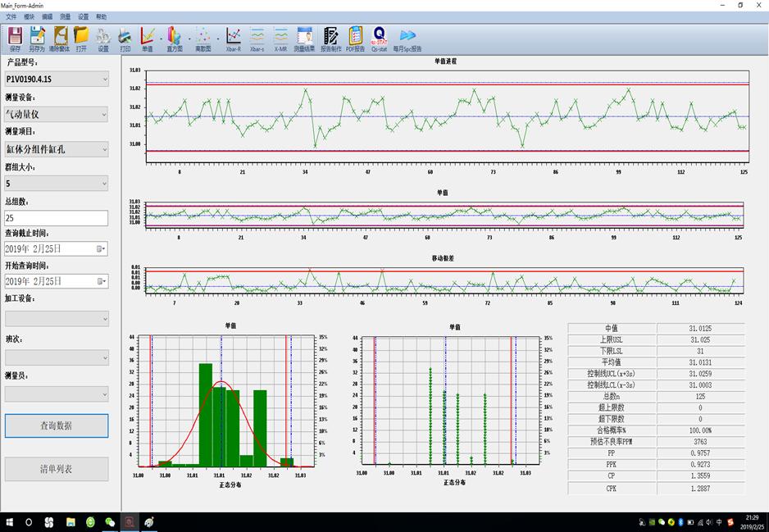Open WeChat from the taskbar
Screen dimensions: 769x532
click(110, 522)
